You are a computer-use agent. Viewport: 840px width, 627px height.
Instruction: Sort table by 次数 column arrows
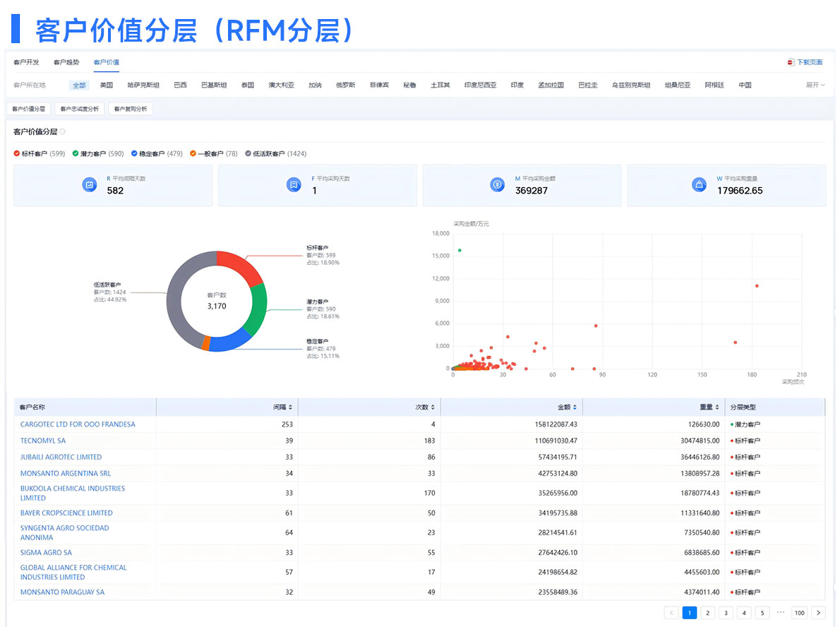[433, 407]
